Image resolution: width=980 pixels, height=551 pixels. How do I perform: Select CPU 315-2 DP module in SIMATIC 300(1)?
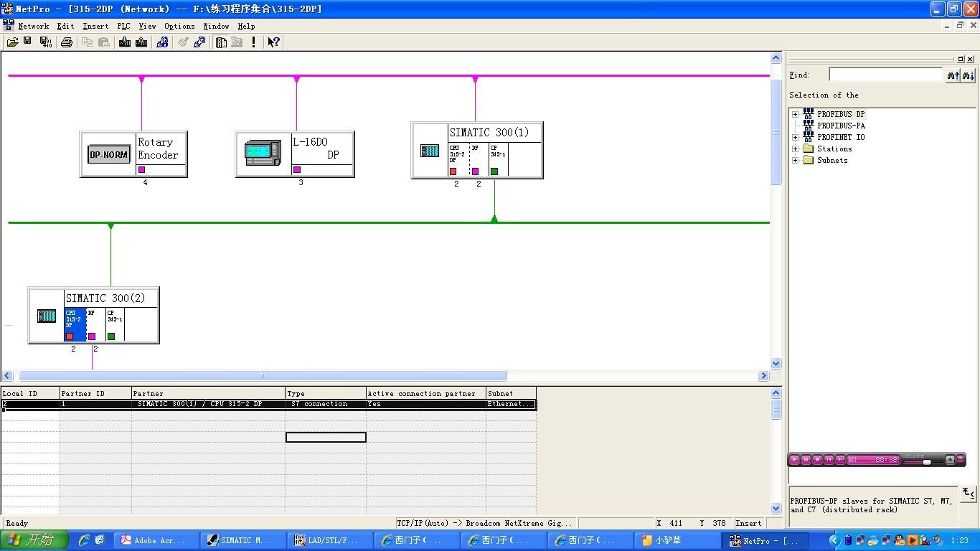point(458,159)
